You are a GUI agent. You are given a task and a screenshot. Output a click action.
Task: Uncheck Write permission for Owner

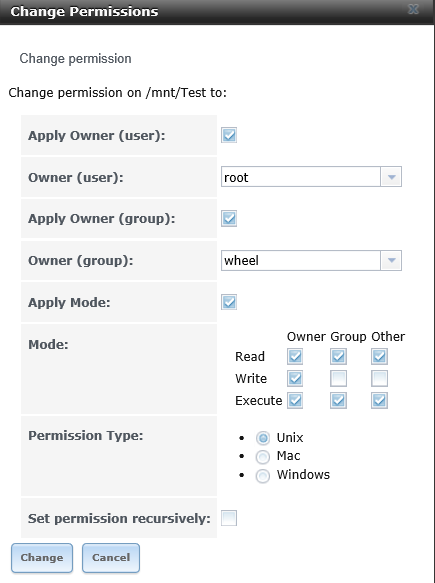point(295,378)
